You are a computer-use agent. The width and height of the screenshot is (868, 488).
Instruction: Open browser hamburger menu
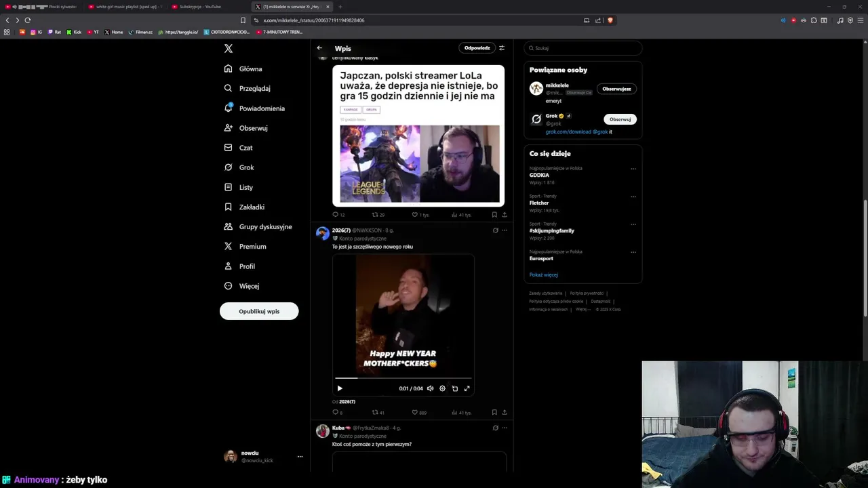click(x=860, y=20)
